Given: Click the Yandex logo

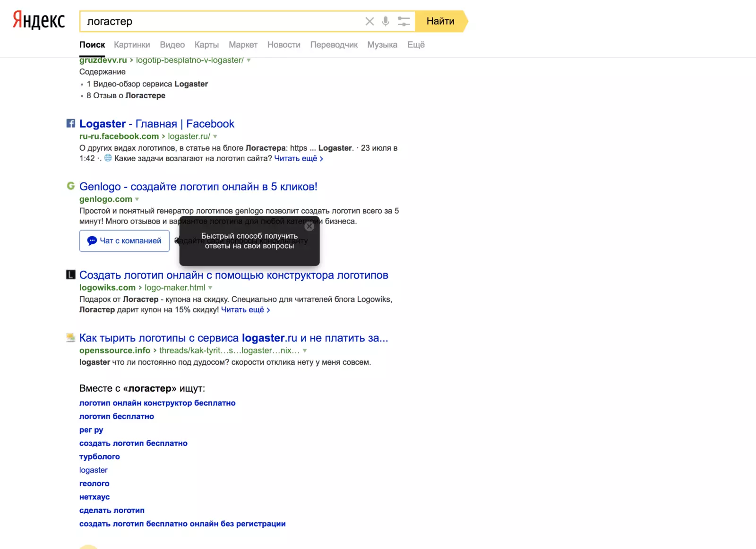Looking at the screenshot, I should pyautogui.click(x=39, y=20).
